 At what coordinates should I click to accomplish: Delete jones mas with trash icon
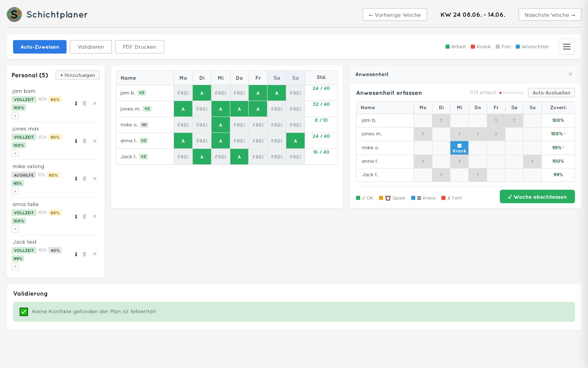[x=84, y=141]
